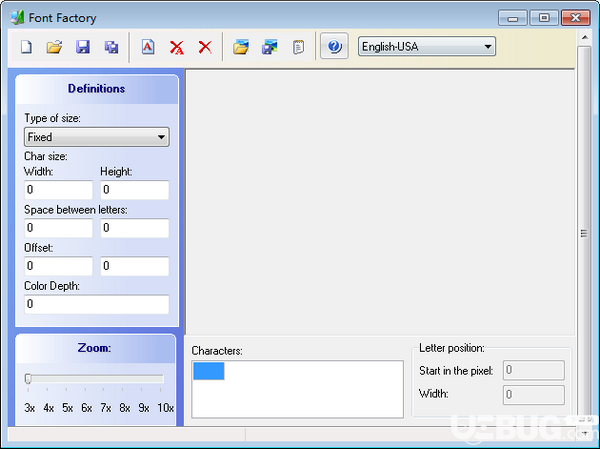Click the second Offset input field
The image size is (600, 449).
tap(135, 266)
